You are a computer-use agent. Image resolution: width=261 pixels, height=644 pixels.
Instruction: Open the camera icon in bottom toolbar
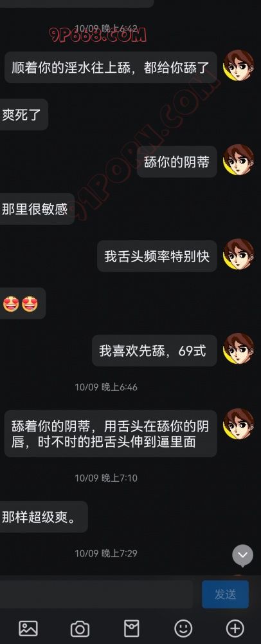[x=80, y=629]
